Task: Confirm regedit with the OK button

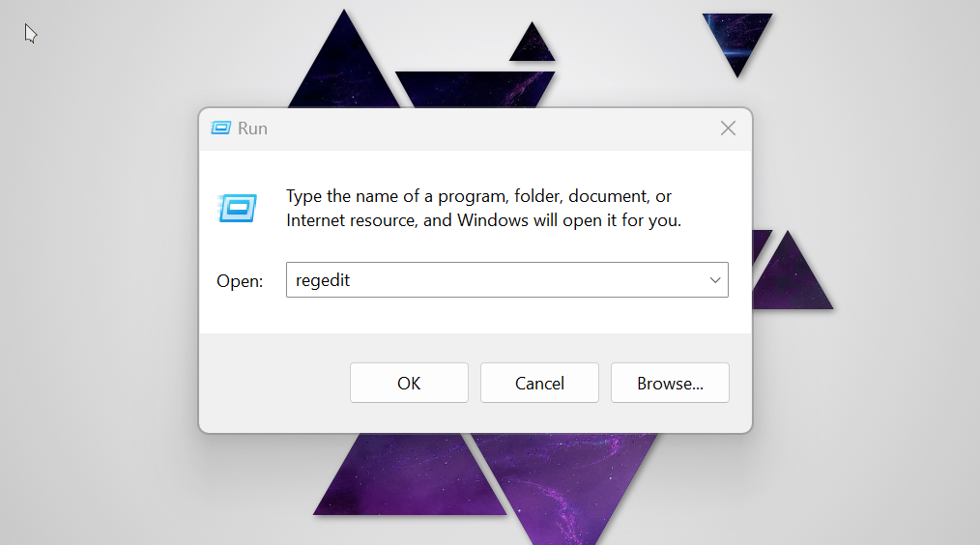Action: (409, 383)
